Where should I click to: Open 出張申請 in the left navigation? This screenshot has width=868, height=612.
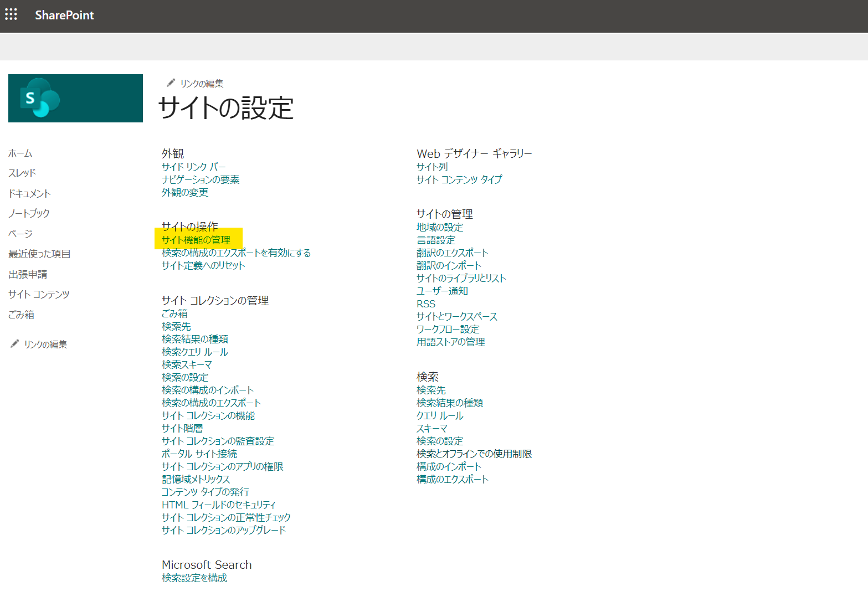pyautogui.click(x=28, y=274)
